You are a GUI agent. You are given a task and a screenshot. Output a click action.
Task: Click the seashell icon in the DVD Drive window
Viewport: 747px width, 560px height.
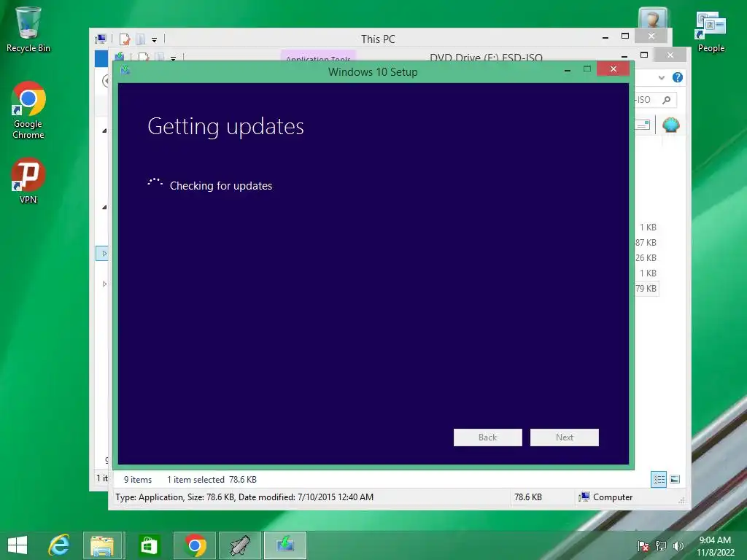(x=671, y=125)
